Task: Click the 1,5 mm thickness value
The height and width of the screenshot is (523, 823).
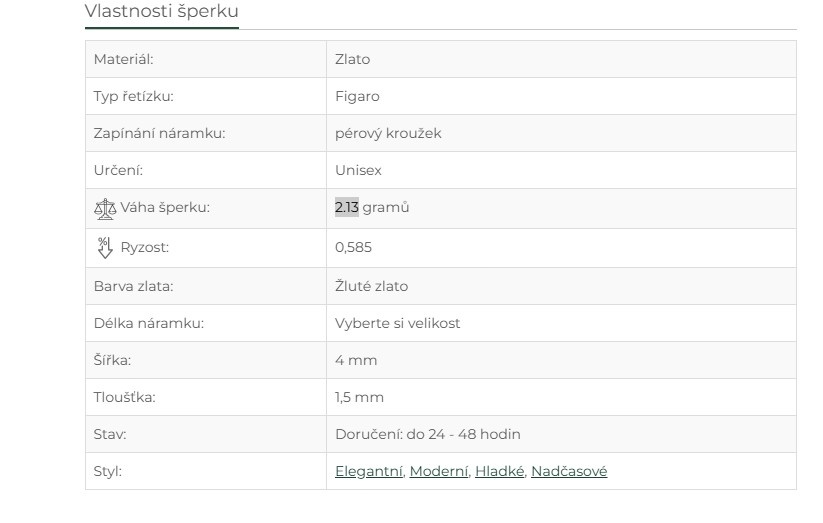Action: click(359, 397)
